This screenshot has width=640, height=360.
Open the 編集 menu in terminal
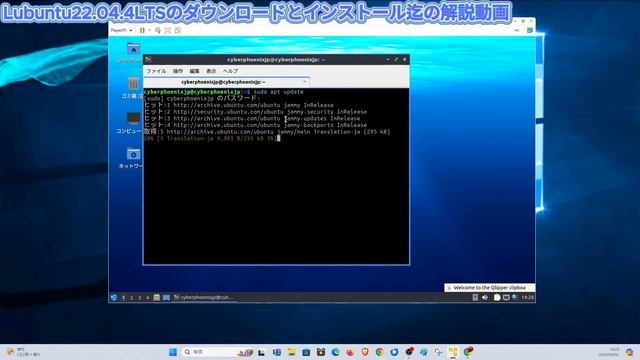coord(194,71)
